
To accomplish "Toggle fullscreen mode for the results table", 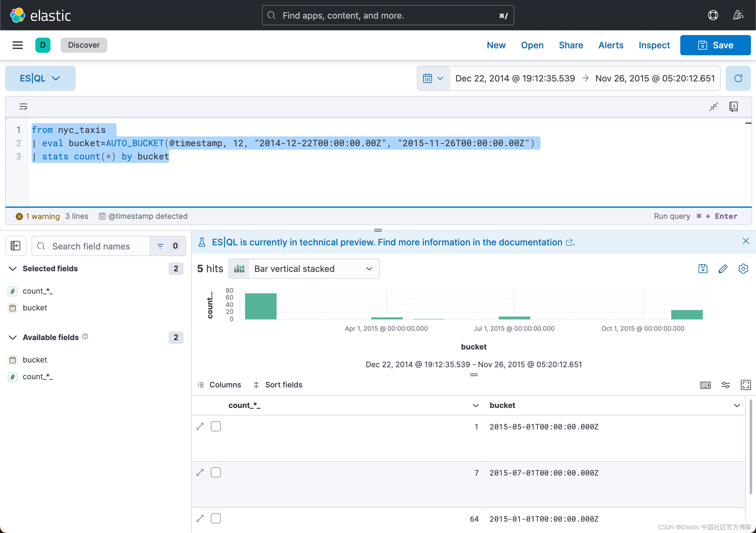I will coord(746,385).
